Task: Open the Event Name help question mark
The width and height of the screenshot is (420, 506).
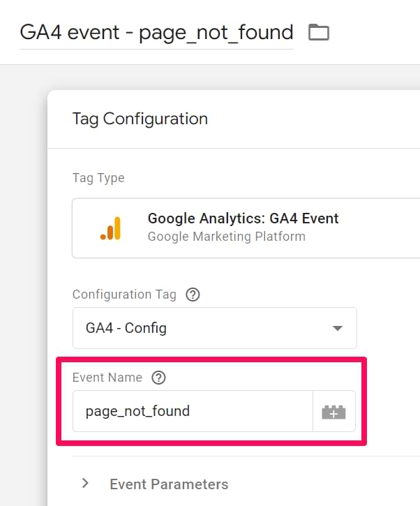Action: (159, 378)
